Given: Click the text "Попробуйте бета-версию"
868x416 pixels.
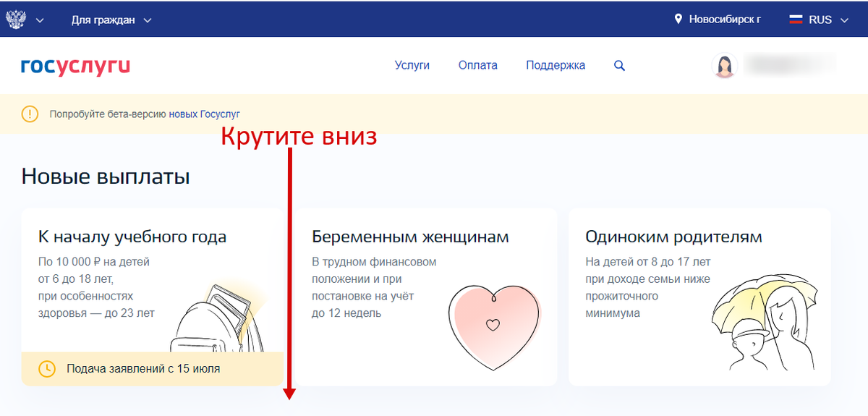Looking at the screenshot, I should coord(108,114).
